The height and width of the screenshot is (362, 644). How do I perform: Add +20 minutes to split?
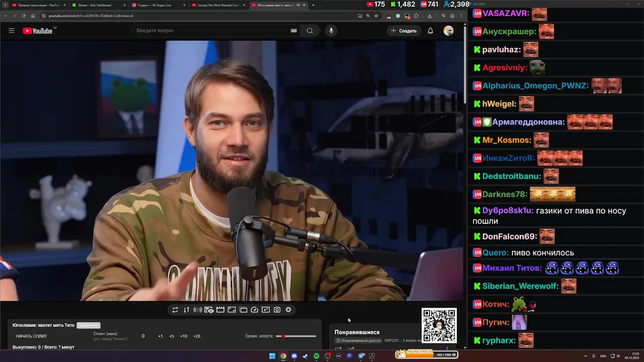pos(197,336)
